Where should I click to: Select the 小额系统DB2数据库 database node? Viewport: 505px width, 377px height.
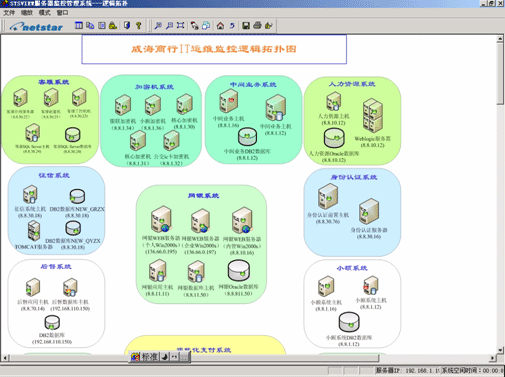pos(349,322)
